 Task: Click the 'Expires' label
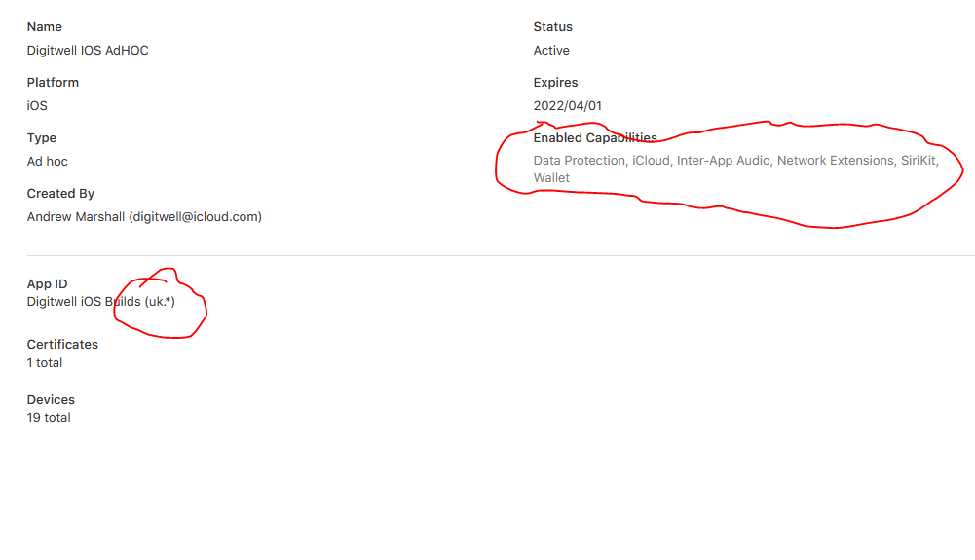(555, 83)
